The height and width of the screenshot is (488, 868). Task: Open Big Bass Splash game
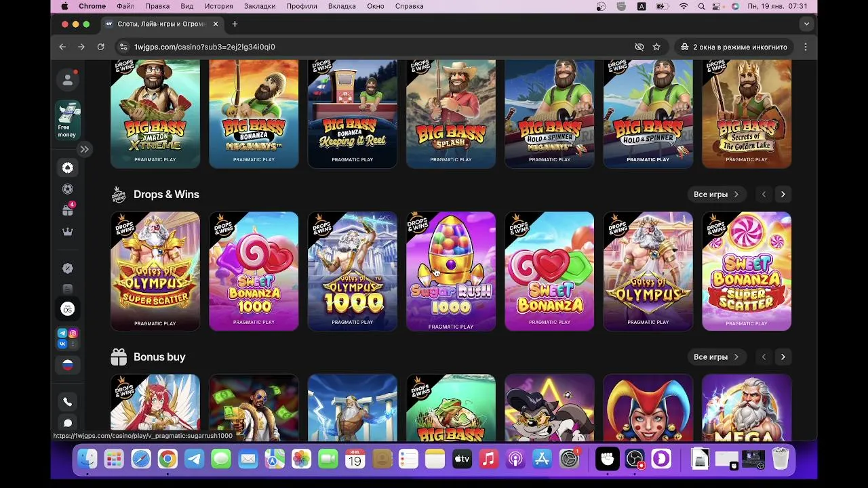coord(451,114)
